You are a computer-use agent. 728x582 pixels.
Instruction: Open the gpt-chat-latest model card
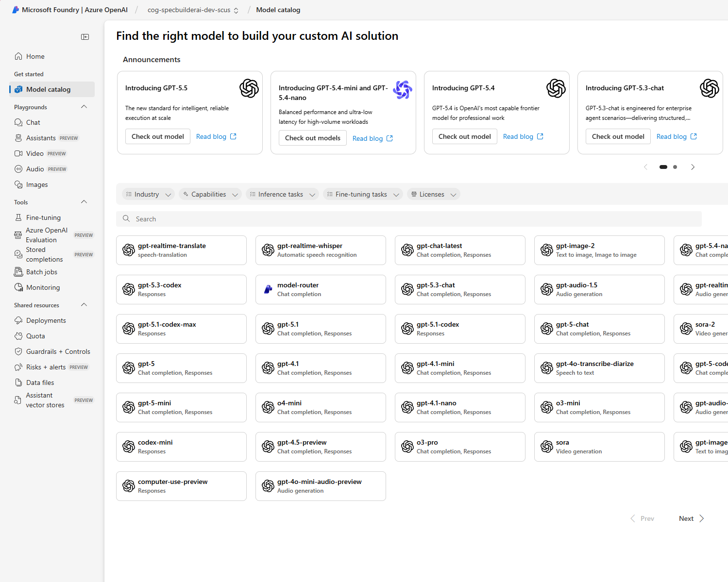pyautogui.click(x=460, y=250)
